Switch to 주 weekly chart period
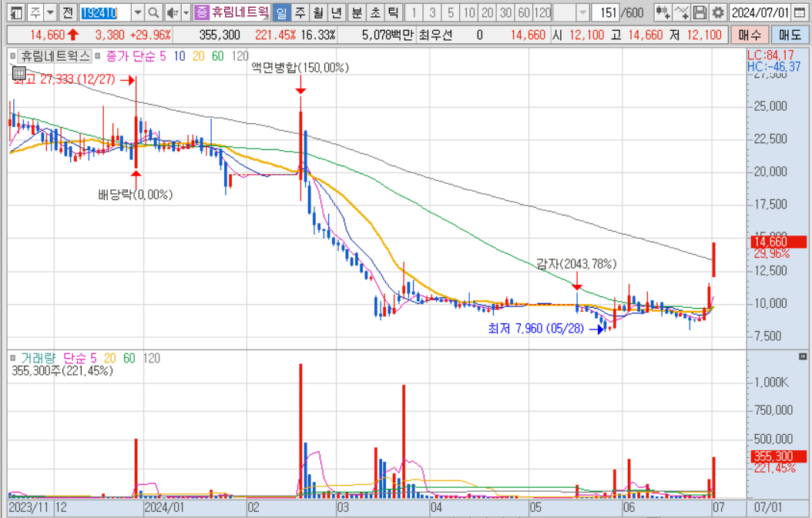This screenshot has width=812, height=518. pos(300,12)
